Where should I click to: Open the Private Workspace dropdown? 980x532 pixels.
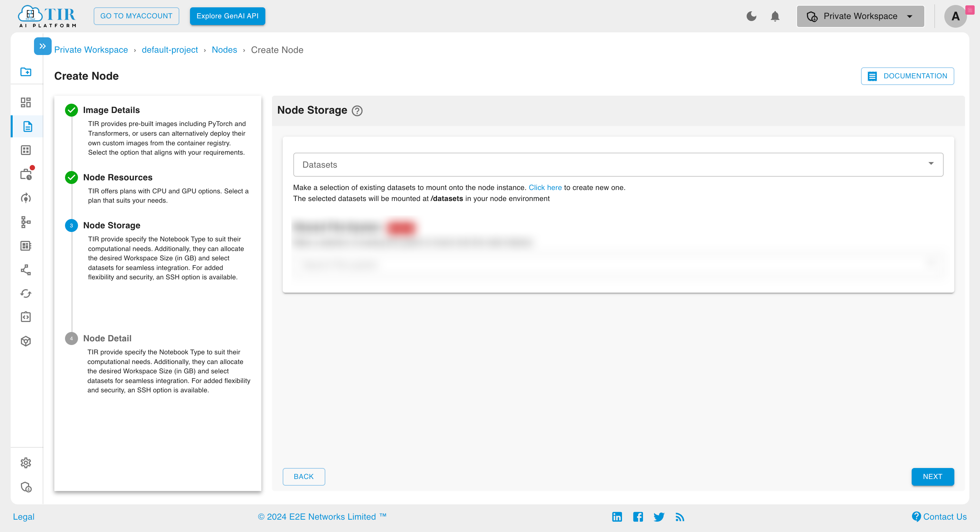[x=860, y=16]
